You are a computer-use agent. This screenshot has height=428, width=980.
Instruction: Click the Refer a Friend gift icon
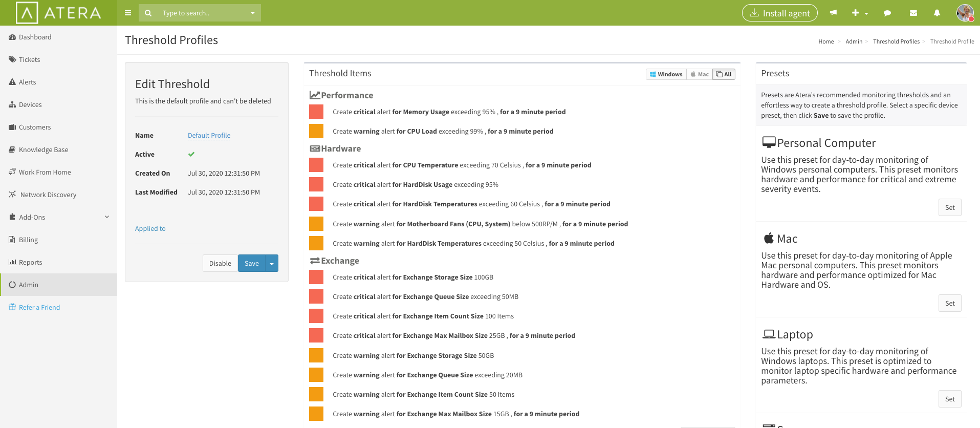coord(12,307)
